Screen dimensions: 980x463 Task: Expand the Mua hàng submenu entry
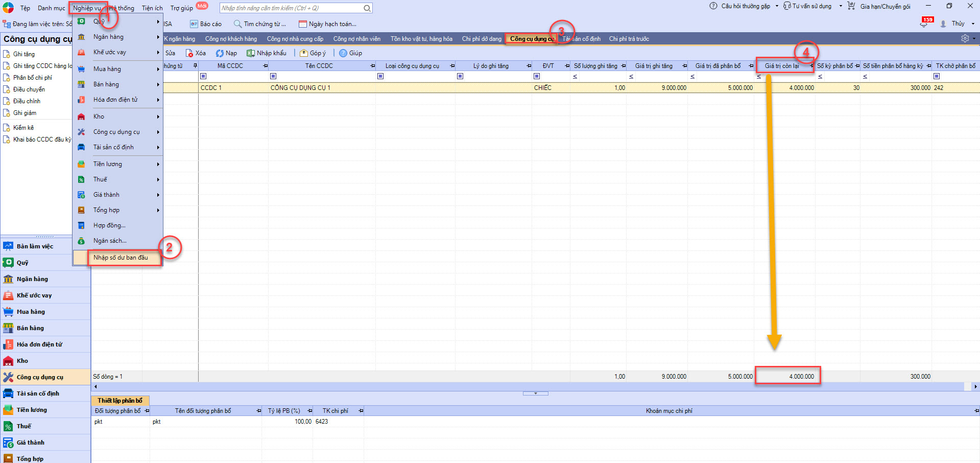point(107,69)
